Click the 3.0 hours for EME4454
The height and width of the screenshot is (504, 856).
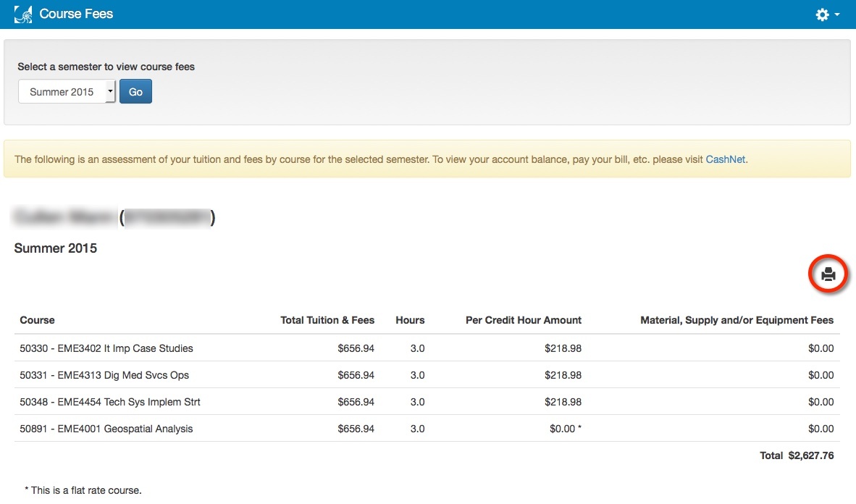(418, 402)
